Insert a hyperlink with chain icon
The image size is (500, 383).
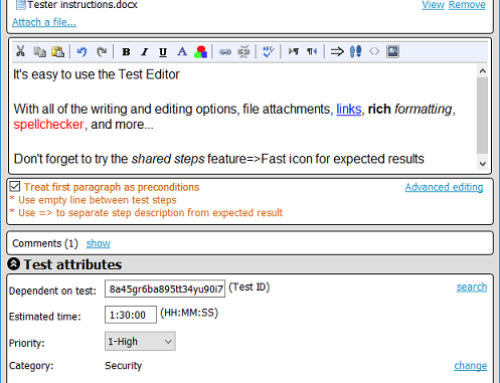(225, 52)
